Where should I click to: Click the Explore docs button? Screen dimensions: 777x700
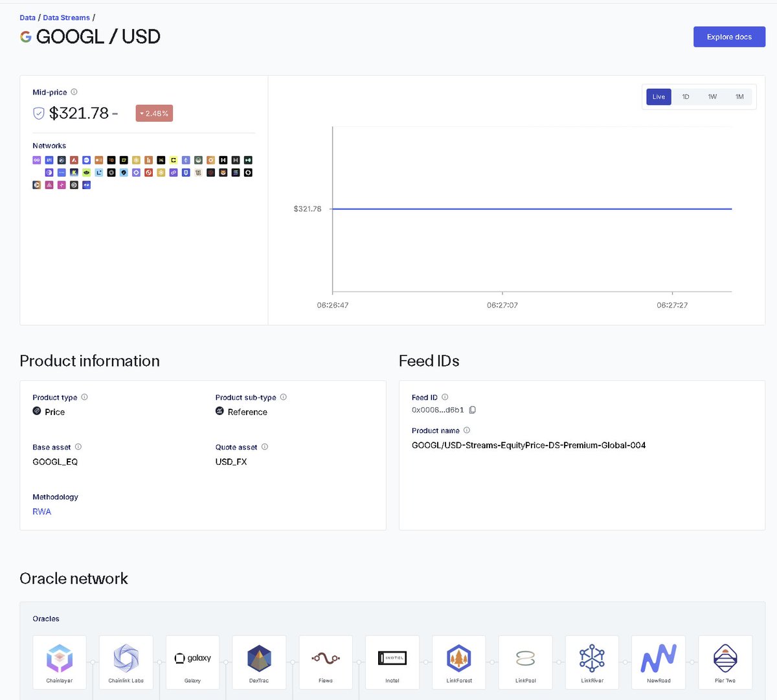click(729, 37)
